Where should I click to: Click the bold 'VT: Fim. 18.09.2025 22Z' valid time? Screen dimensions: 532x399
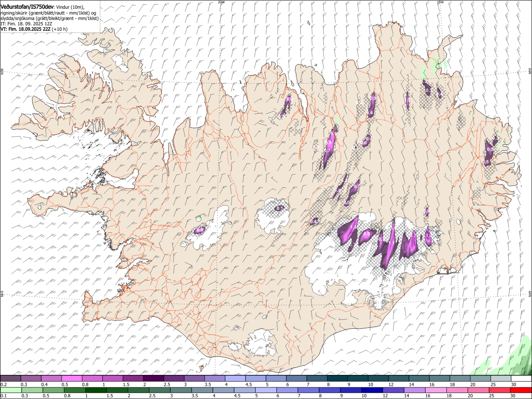pyautogui.click(x=26, y=29)
